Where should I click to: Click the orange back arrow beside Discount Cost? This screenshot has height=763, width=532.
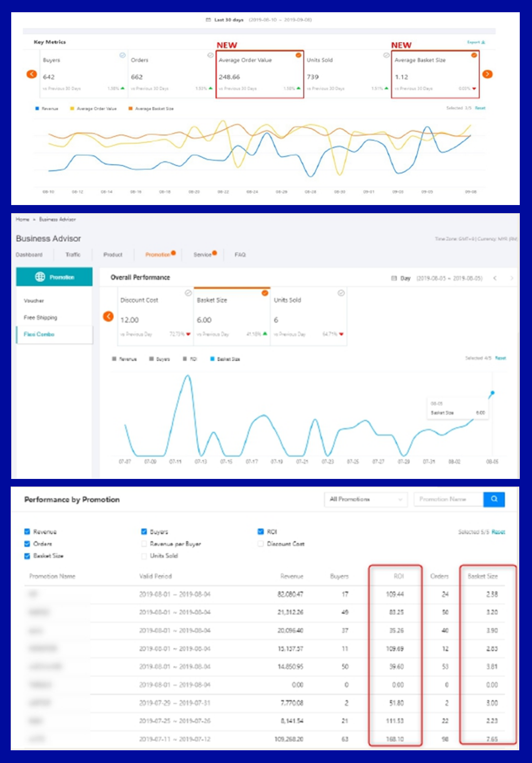(108, 316)
